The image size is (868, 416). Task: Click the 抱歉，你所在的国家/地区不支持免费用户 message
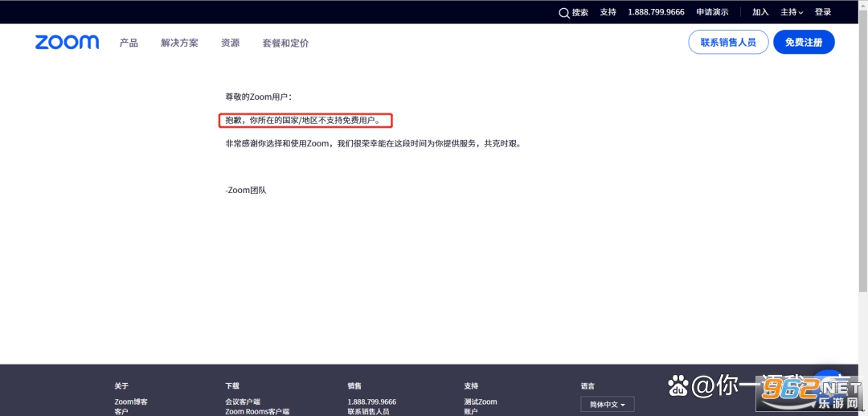point(303,120)
